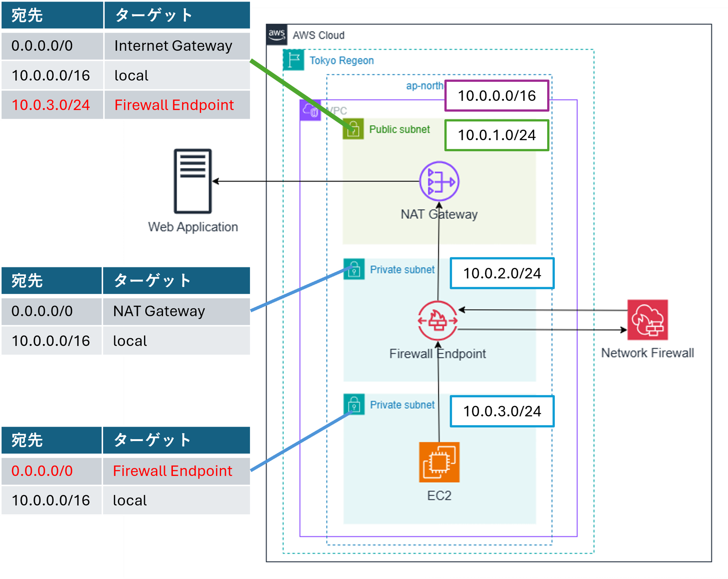Click the NAT Gateway route target cell

click(176, 311)
